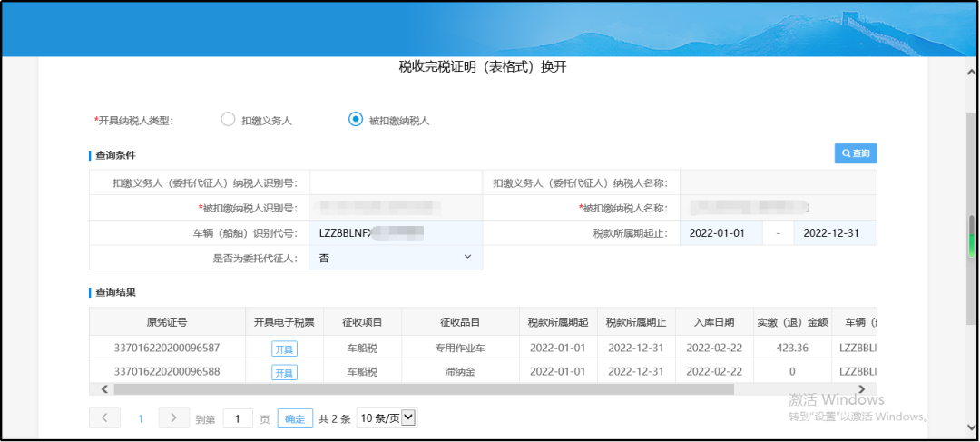The width and height of the screenshot is (980, 442).
Task: Expand the 是否为委托代征人 dropdown
Action: click(x=396, y=258)
